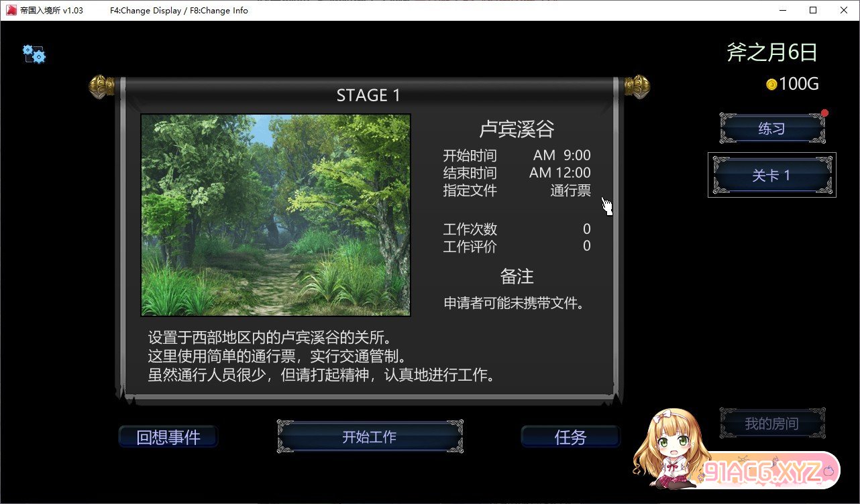This screenshot has width=860, height=504.
Task: Click the forest stage preview image
Action: coord(275,214)
